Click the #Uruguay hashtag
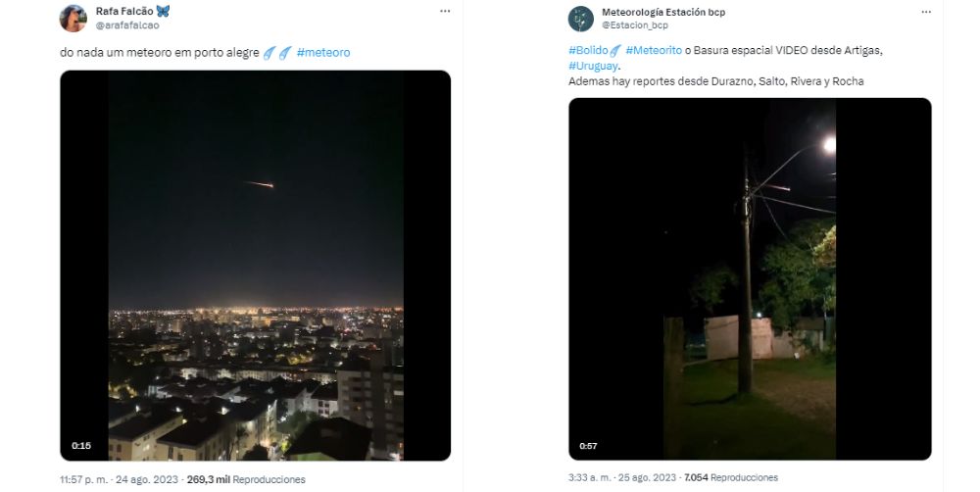980x492 pixels. click(593, 66)
